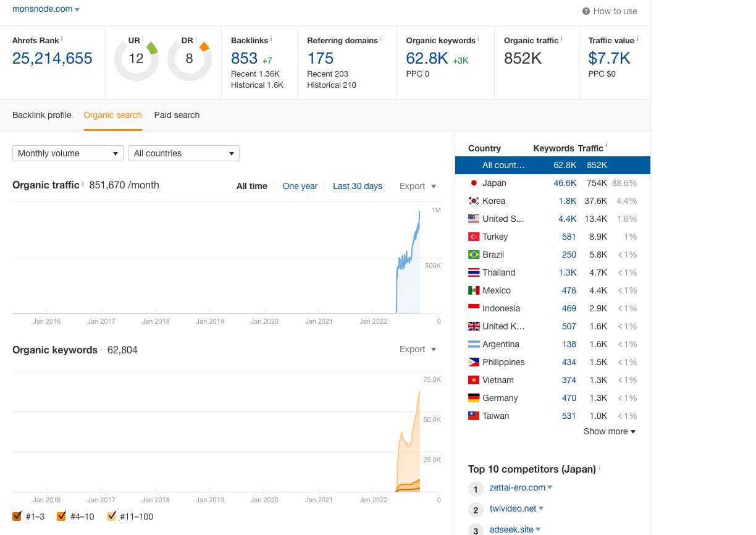
Task: Click the Indonesia flag icon
Action: pyautogui.click(x=474, y=308)
